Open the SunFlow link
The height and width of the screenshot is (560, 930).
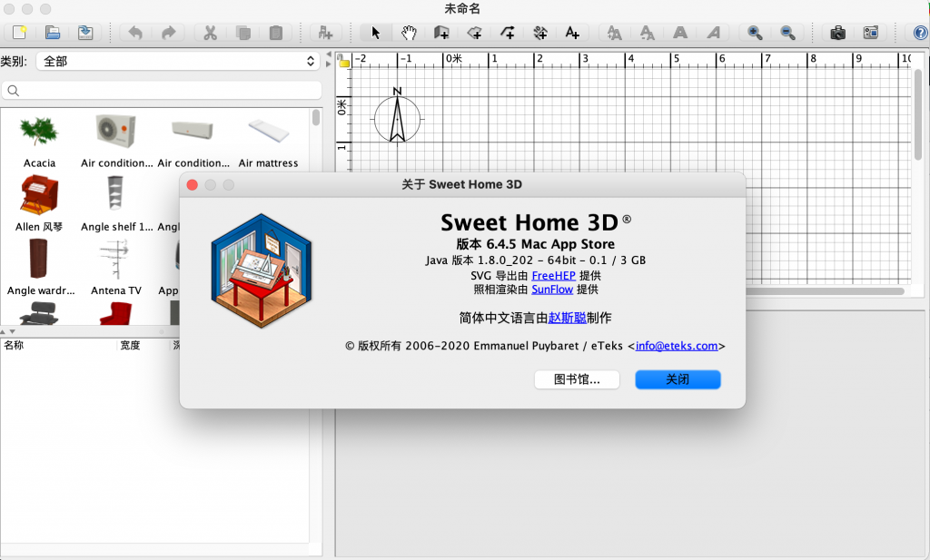click(x=552, y=290)
